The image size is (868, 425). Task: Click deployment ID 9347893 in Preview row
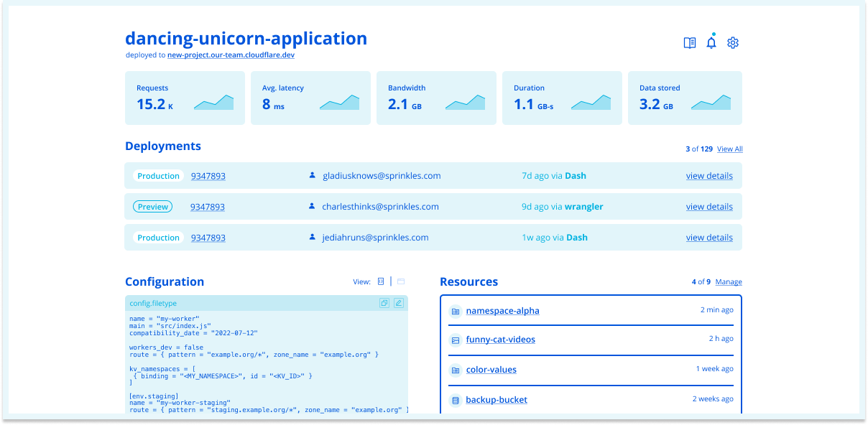click(208, 207)
